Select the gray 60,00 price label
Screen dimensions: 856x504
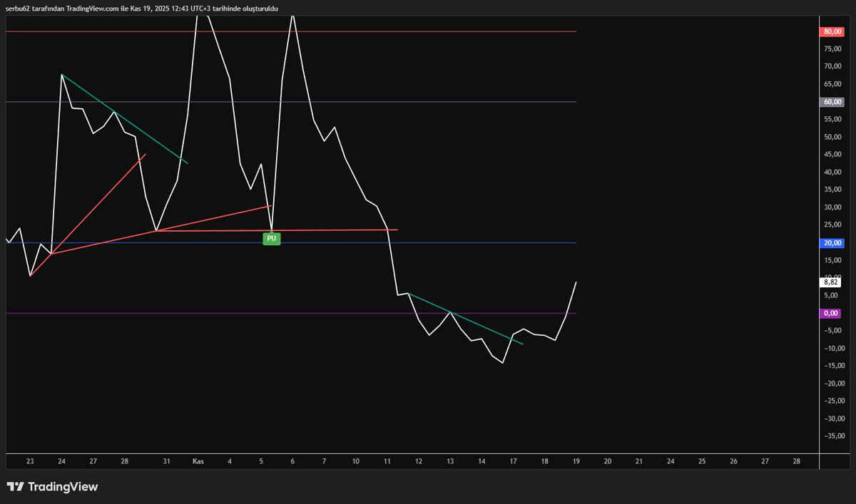[832, 102]
